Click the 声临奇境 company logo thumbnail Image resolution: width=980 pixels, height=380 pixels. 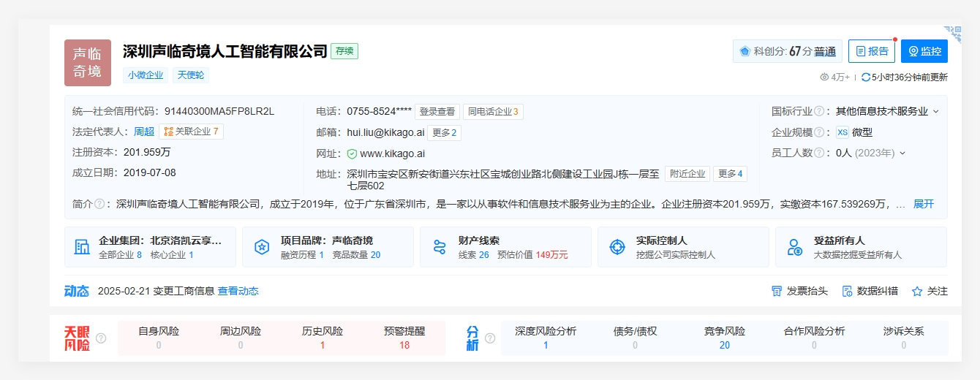pos(88,63)
